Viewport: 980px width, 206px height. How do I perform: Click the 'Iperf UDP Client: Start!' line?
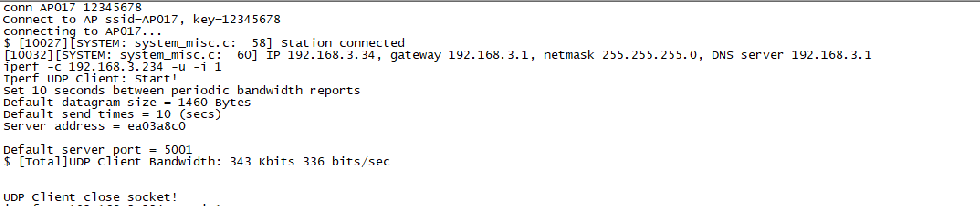(90, 79)
